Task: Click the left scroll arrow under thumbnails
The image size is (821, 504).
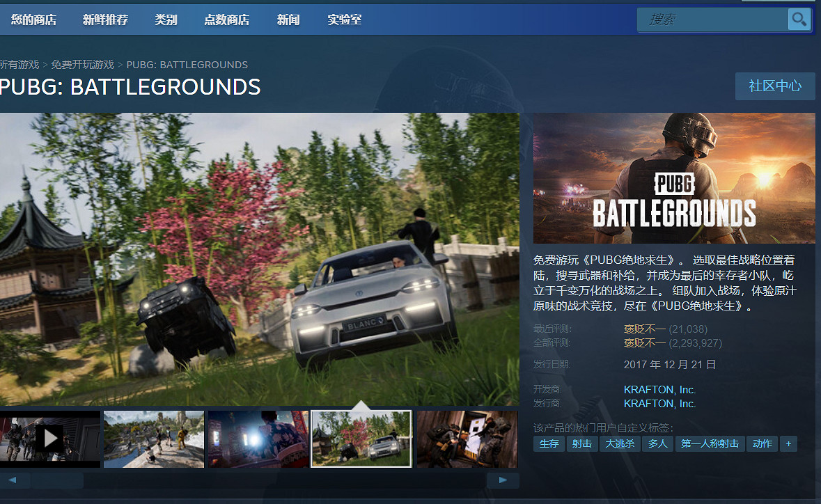Action: [14, 480]
